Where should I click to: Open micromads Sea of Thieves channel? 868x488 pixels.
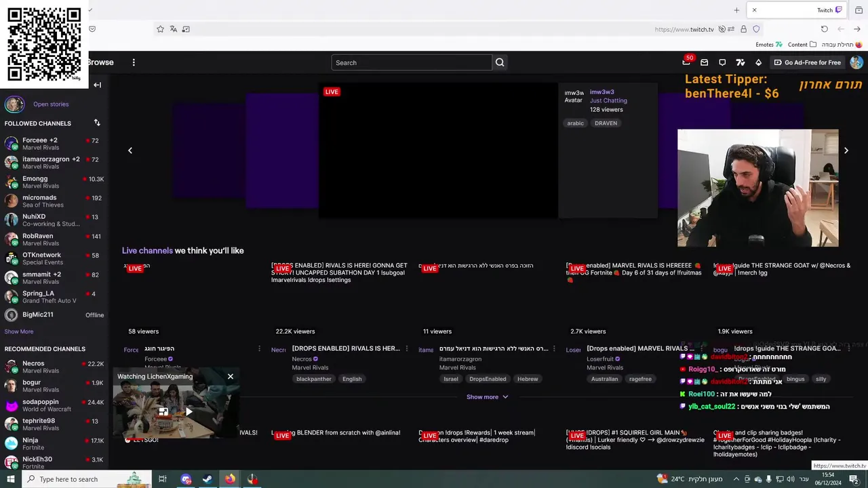click(54, 201)
